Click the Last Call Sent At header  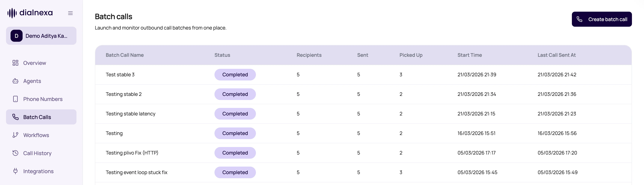(556, 55)
